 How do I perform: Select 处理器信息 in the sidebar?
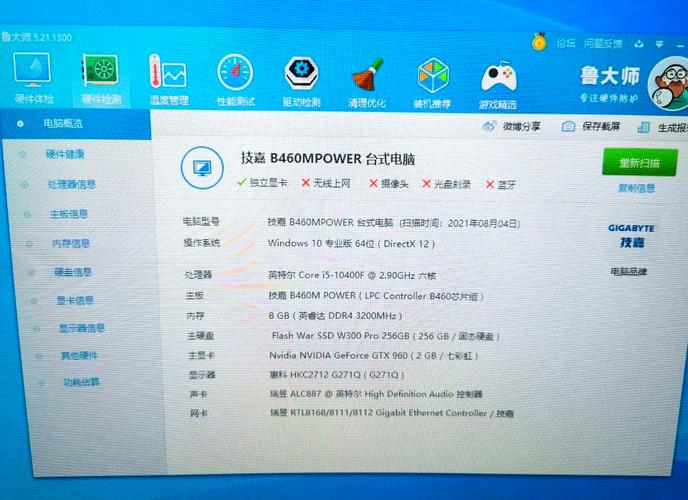click(x=72, y=184)
